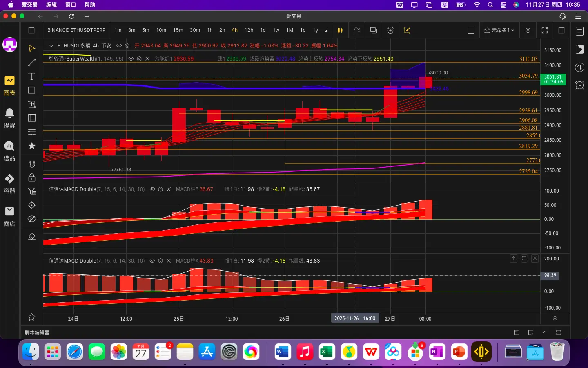Switch to the 1d timeframe
Image resolution: width=588 pixels, height=368 pixels.
click(263, 30)
